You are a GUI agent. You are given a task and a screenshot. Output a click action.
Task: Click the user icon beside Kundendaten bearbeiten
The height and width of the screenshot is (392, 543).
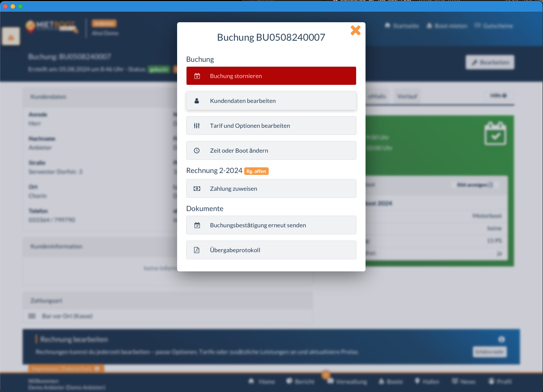pos(197,101)
